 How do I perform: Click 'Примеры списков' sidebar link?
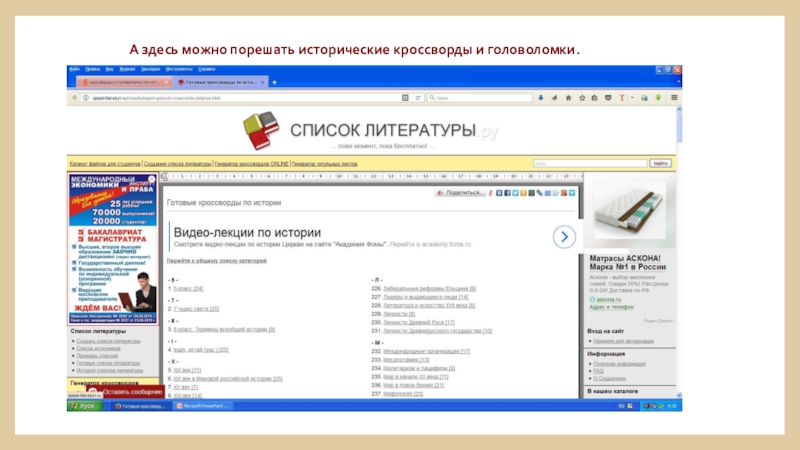(x=97, y=356)
